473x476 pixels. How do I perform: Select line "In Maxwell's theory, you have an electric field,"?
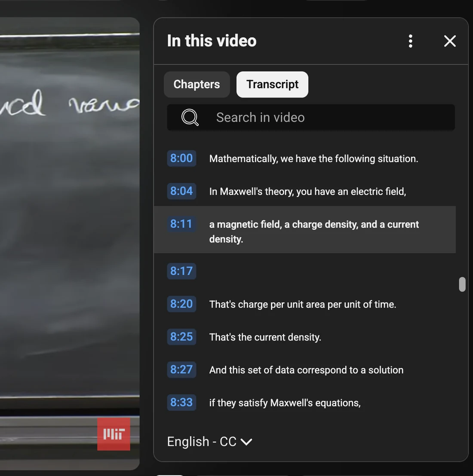coord(307,192)
